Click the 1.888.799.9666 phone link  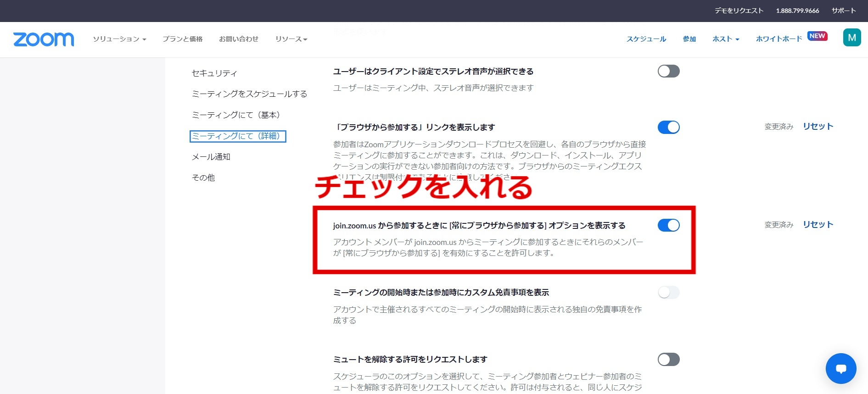click(x=797, y=11)
